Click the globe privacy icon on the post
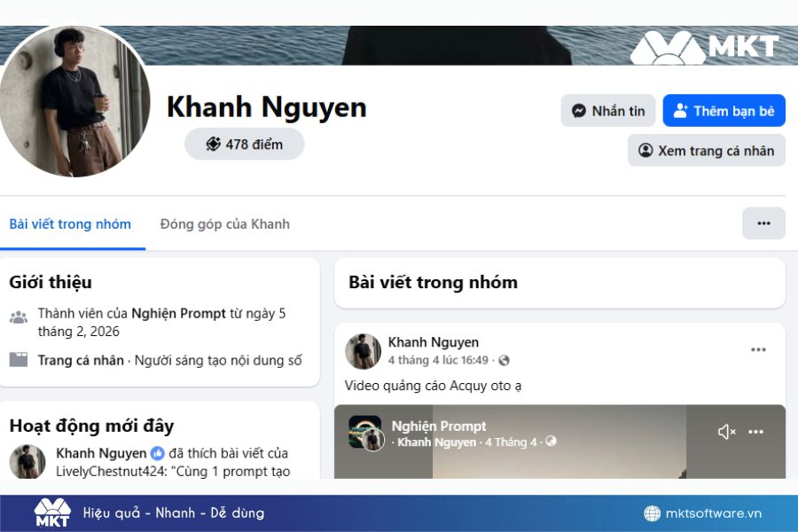Image resolution: width=798 pixels, height=532 pixels. [504, 360]
